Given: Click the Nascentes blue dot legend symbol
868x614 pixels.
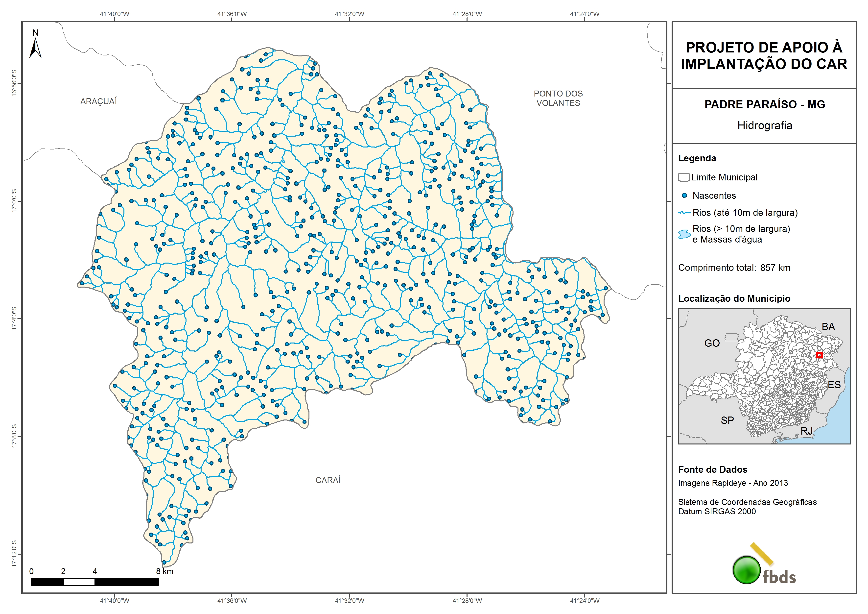Looking at the screenshot, I should point(684,196).
